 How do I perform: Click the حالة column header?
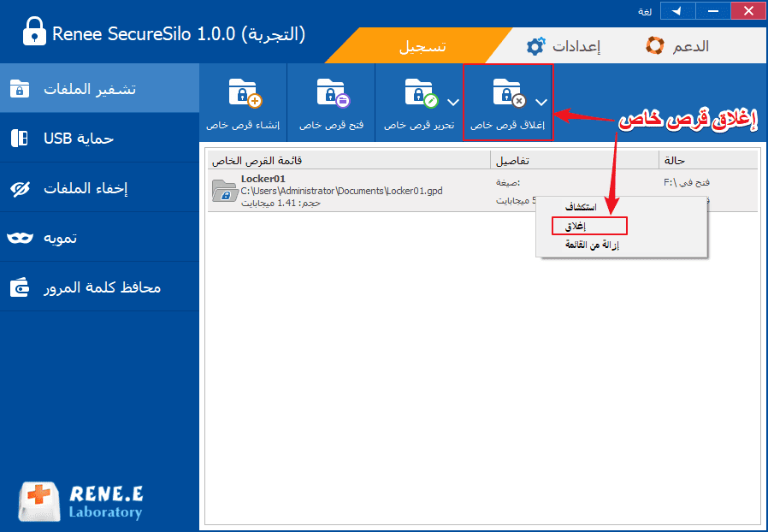tap(708, 160)
